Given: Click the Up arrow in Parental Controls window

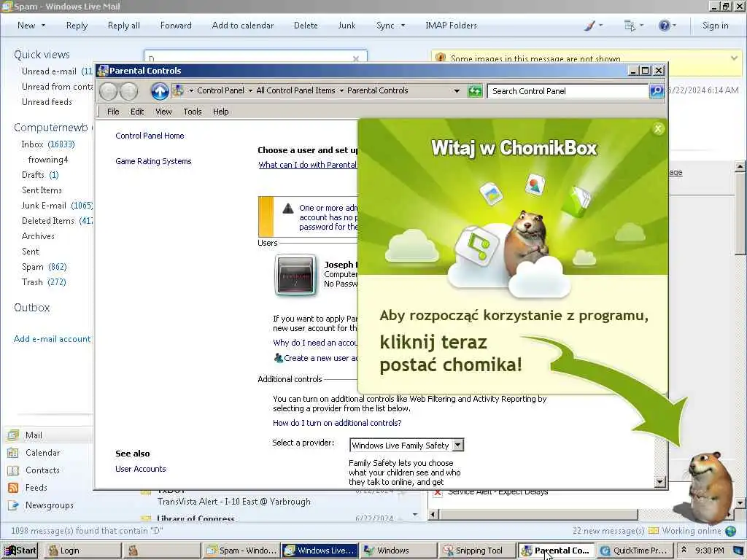Looking at the screenshot, I should [x=160, y=91].
